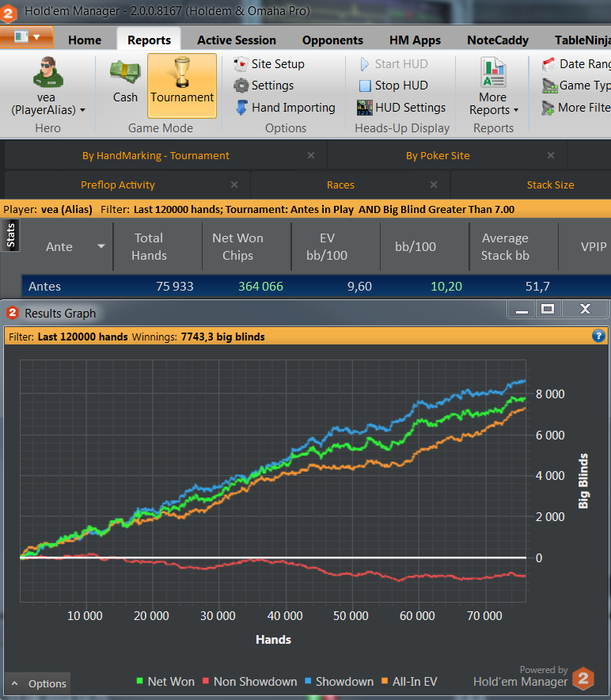Open the TableNinja tab
The height and width of the screenshot is (700, 611).
(x=582, y=40)
